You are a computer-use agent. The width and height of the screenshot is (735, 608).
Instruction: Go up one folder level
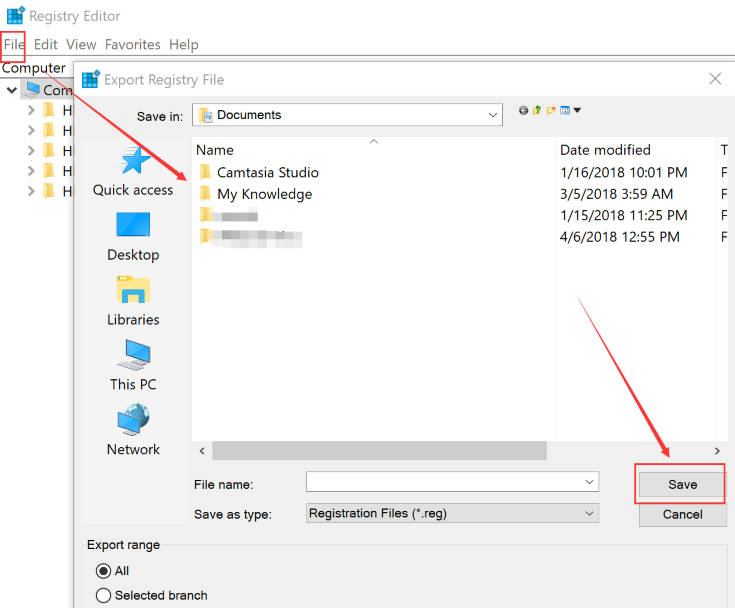click(537, 110)
